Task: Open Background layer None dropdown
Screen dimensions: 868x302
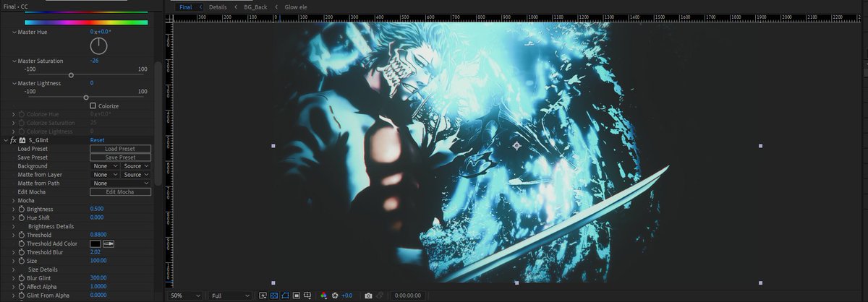Action: [x=105, y=166]
